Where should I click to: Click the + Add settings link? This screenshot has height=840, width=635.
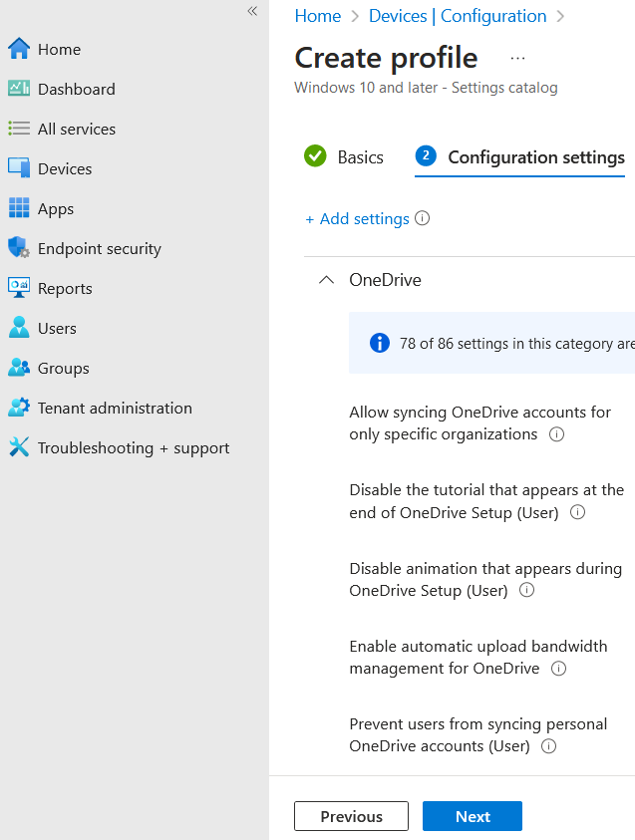357,218
